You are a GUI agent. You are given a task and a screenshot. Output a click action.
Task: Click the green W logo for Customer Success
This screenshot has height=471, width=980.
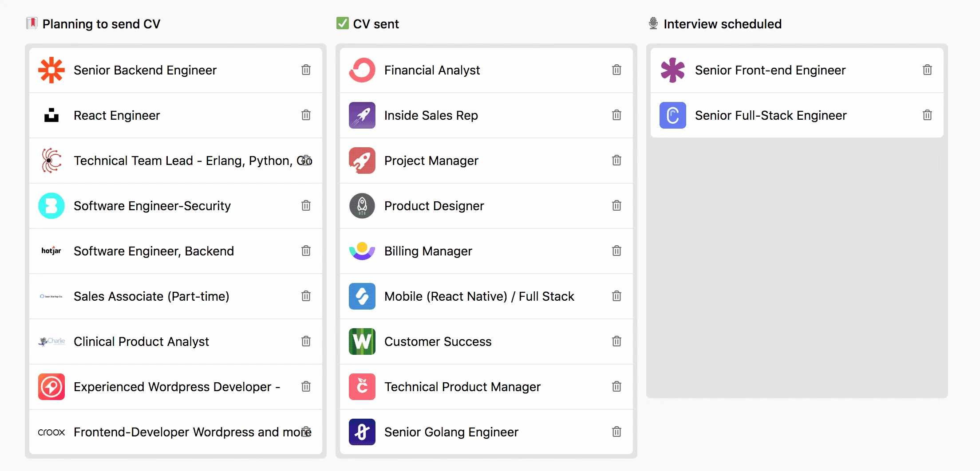362,341
